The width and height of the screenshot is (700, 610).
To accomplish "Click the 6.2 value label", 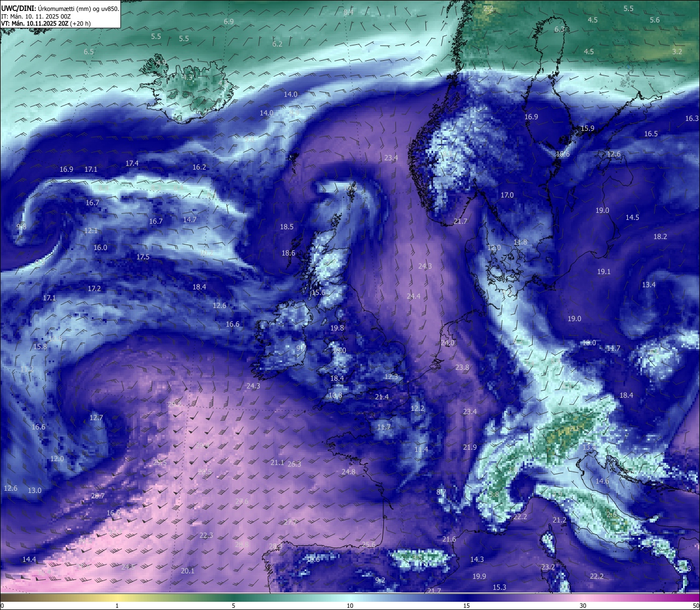I will point(277,44).
